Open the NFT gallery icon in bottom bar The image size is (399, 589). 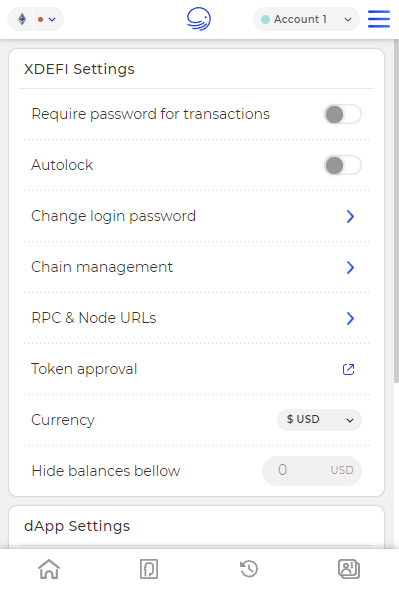click(x=149, y=569)
